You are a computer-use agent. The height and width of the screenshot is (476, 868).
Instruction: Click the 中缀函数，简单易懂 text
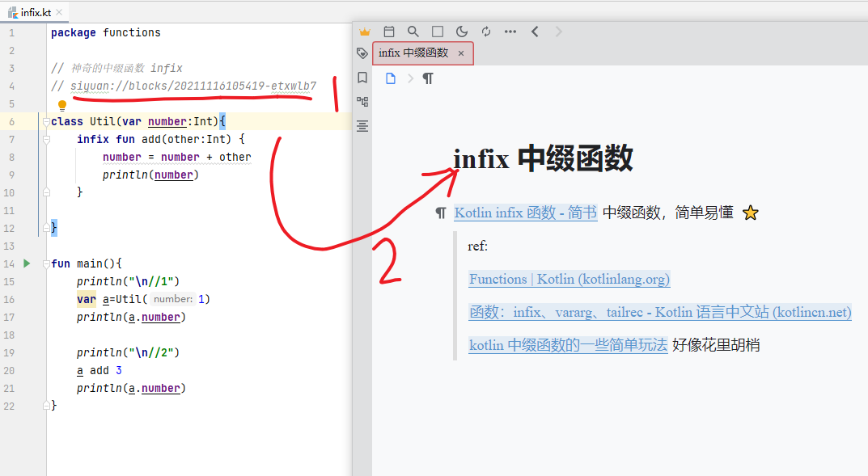point(667,213)
